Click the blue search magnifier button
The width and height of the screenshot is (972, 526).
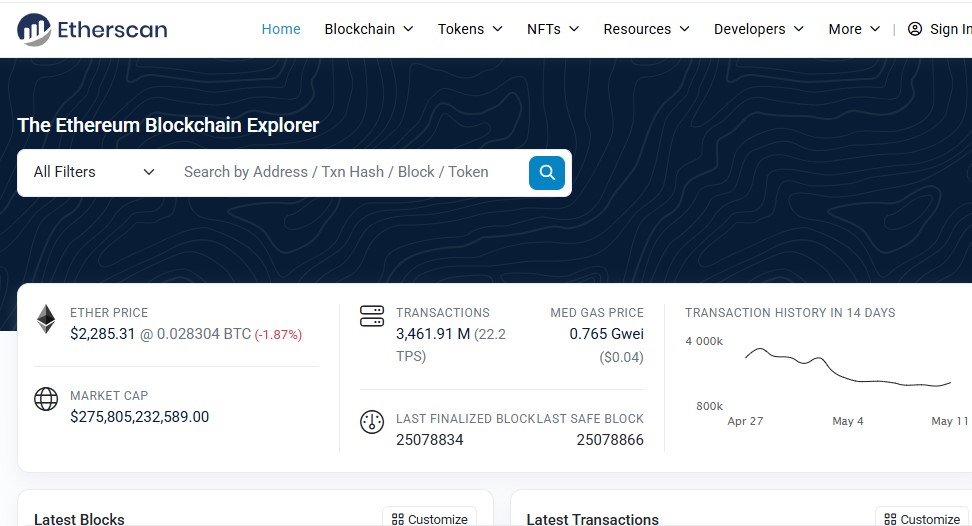click(547, 173)
